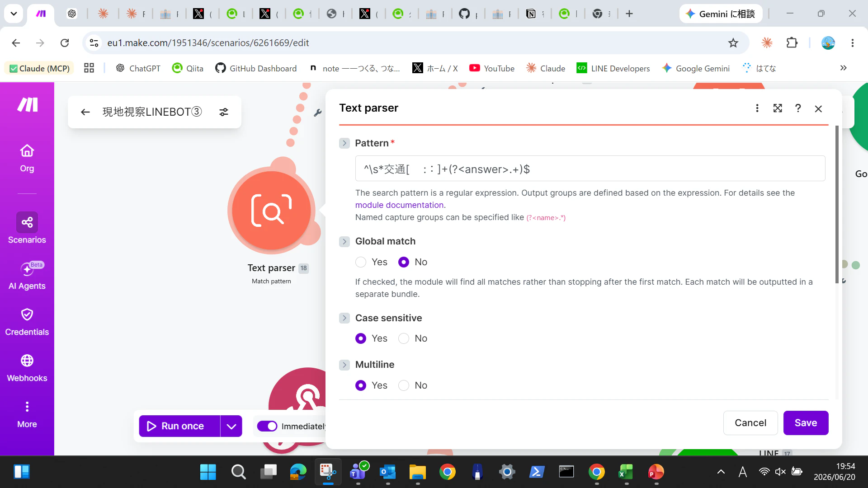Open help for Text parser panel
868x488 pixels.
(x=798, y=108)
